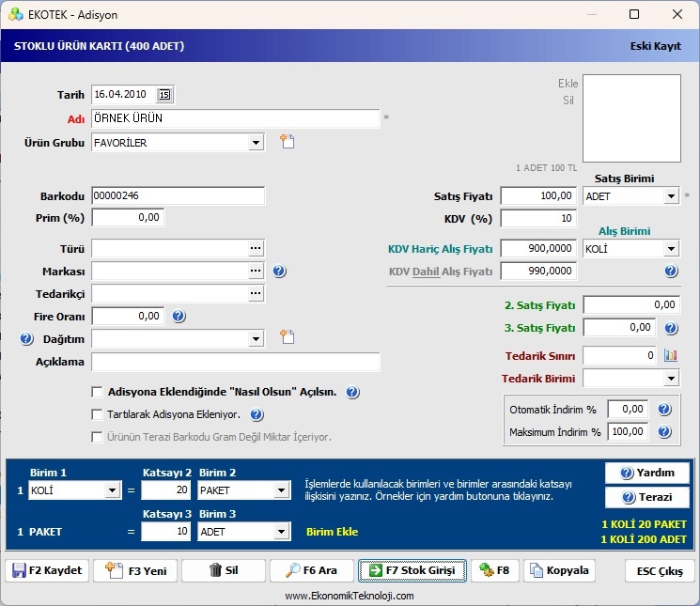
Task: Expand the Dağıtım dropdown
Action: (x=256, y=338)
